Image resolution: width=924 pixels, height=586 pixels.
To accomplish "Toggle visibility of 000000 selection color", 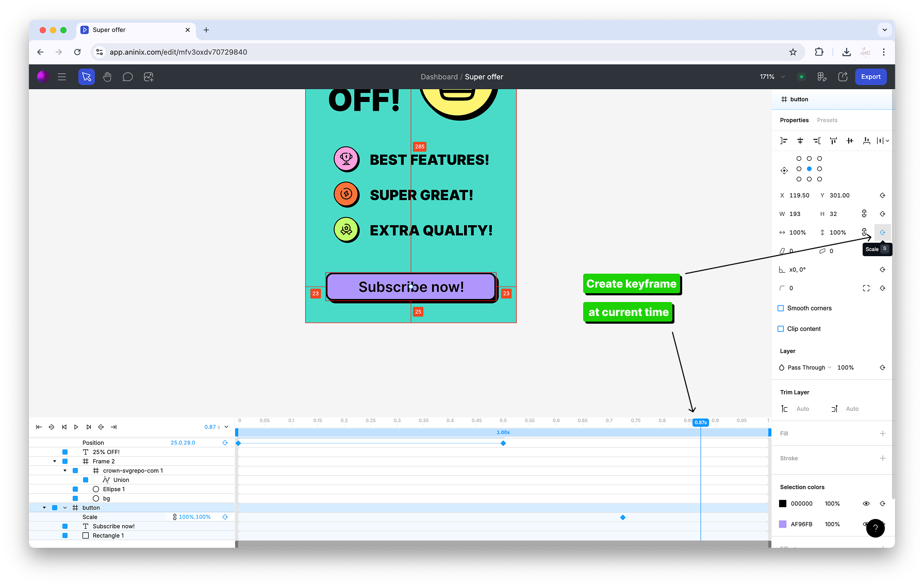I will [x=866, y=504].
